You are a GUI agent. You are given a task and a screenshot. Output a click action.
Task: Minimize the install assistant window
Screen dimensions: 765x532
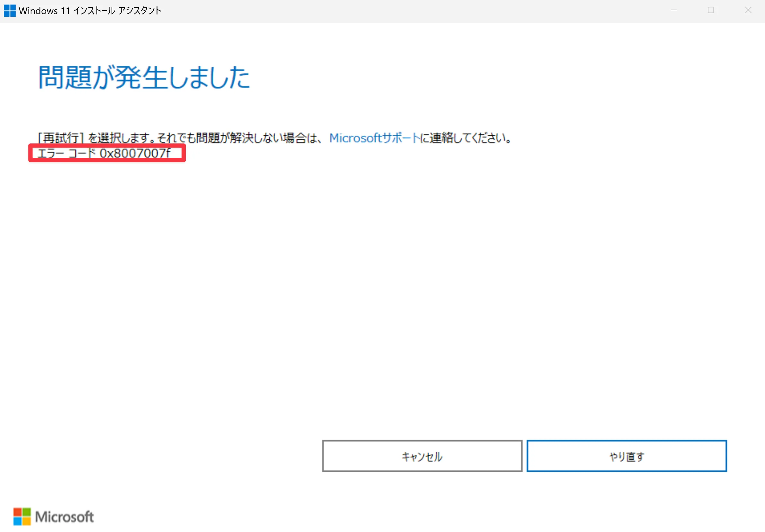click(674, 10)
